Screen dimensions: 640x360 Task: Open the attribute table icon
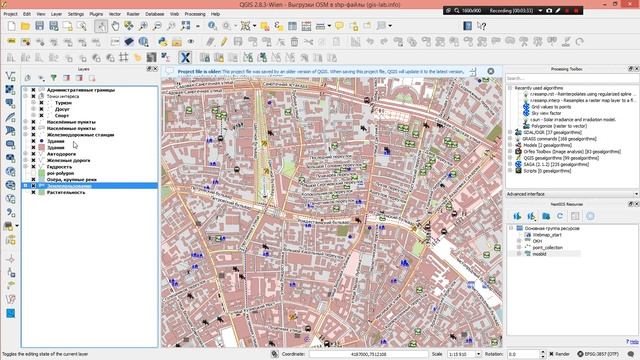[292, 26]
